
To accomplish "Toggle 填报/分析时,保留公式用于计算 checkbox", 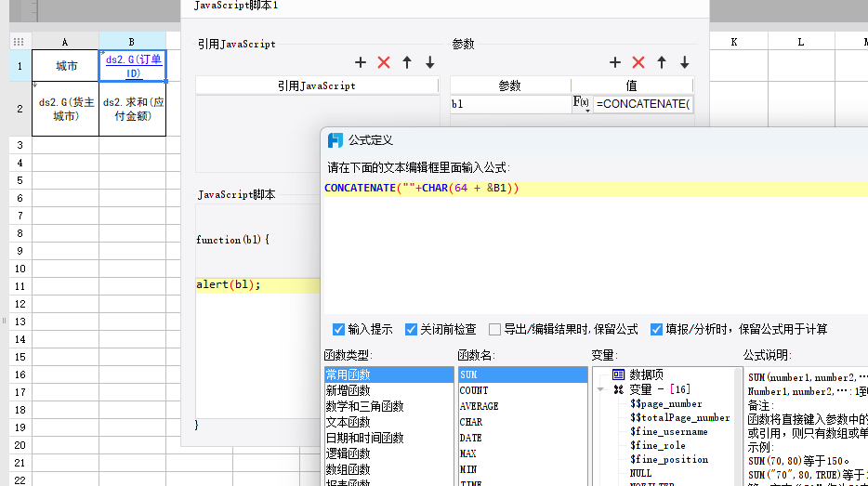I will [656, 330].
